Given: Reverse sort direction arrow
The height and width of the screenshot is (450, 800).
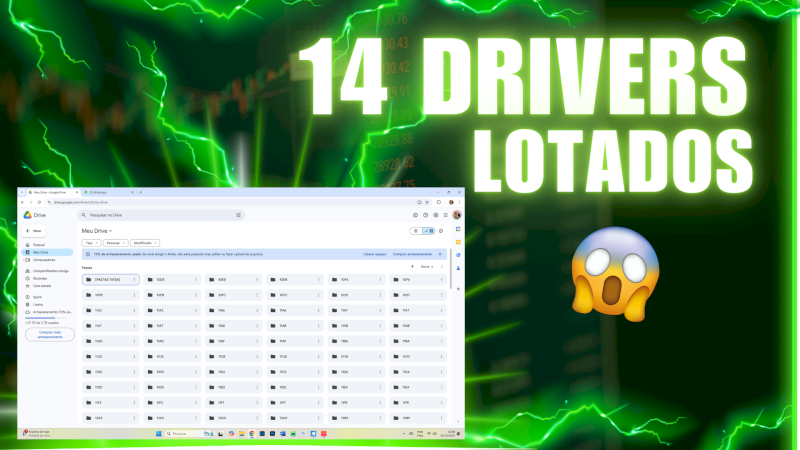Looking at the screenshot, I should click(412, 267).
